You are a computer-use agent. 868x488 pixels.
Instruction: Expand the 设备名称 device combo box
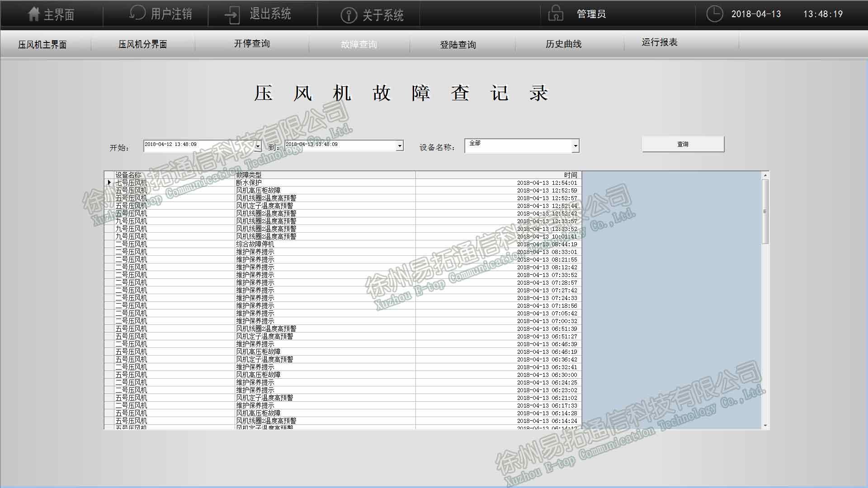575,146
